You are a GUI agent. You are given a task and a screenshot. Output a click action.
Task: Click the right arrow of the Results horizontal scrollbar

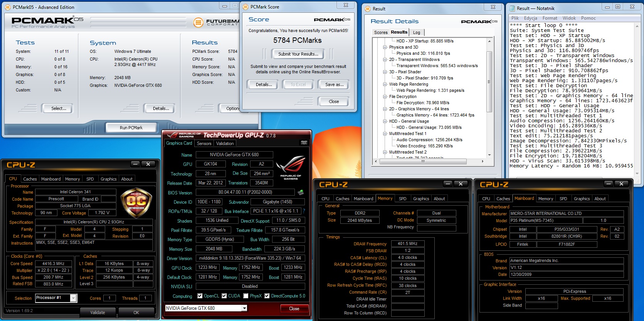coord(483,161)
